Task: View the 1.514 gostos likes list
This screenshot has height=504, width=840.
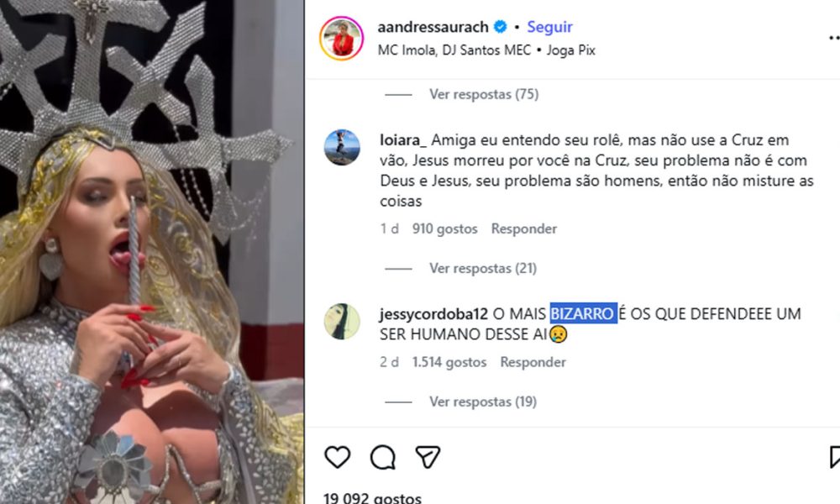Action: pyautogui.click(x=449, y=362)
